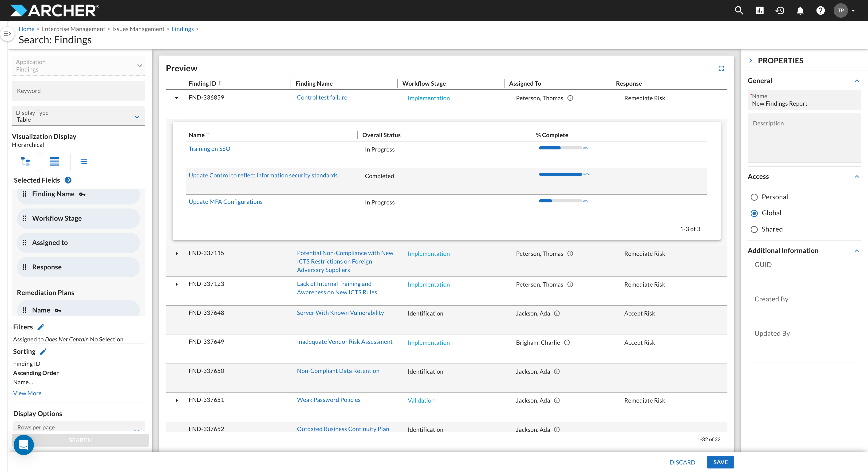Click Training on SSO progress bar
The height and width of the screenshot is (472, 868).
point(560,148)
